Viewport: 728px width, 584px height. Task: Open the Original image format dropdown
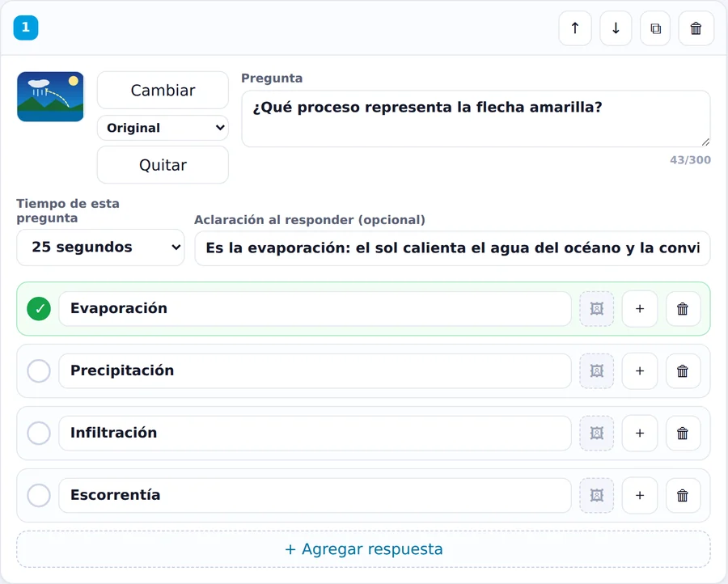click(163, 128)
